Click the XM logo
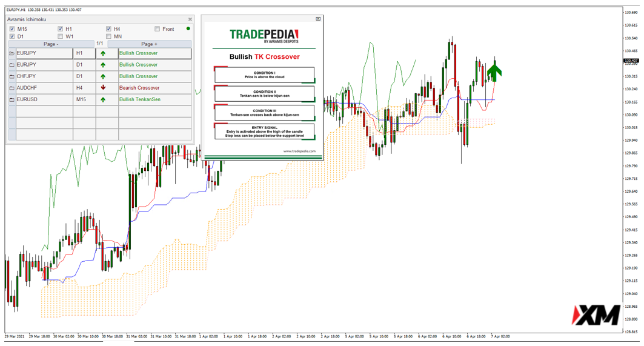Viewport: 644px width, 346px height. point(596,315)
